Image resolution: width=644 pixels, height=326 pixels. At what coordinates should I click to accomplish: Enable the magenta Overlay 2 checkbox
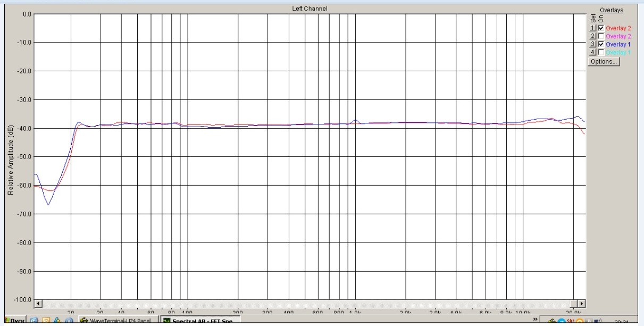[601, 36]
